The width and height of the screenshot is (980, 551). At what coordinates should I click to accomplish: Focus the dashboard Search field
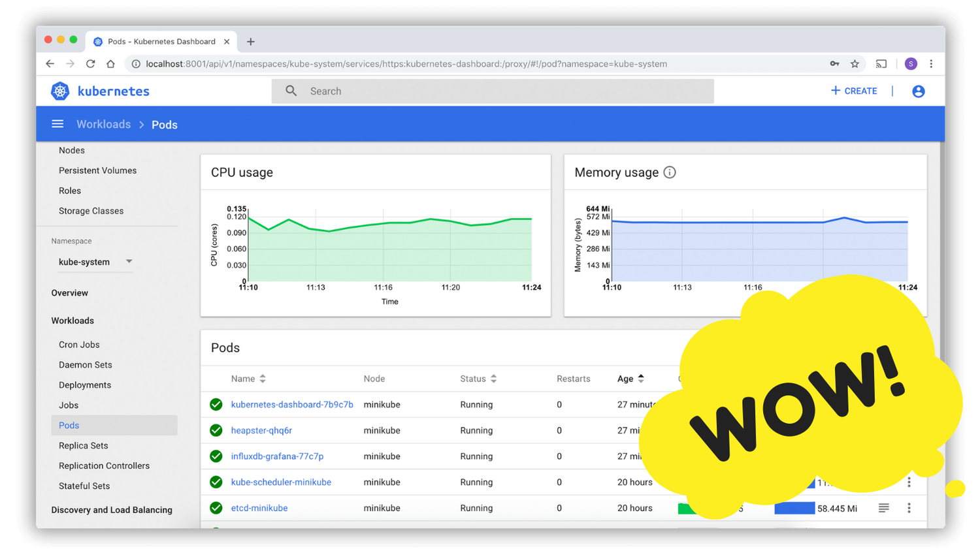click(x=493, y=91)
